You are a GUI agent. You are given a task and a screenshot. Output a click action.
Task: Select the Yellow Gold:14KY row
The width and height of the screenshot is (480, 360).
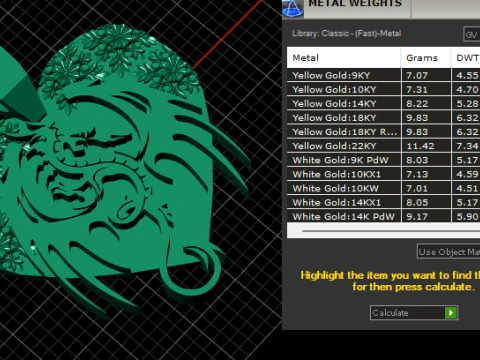[383, 104]
